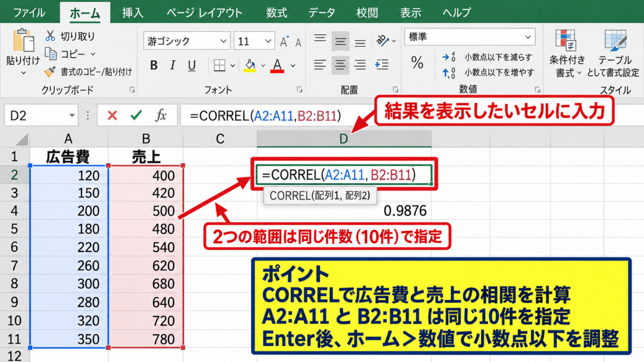Open the Name Box dropdown beside D2
Image resolution: width=644 pixels, height=362 pixels.
click(73, 116)
